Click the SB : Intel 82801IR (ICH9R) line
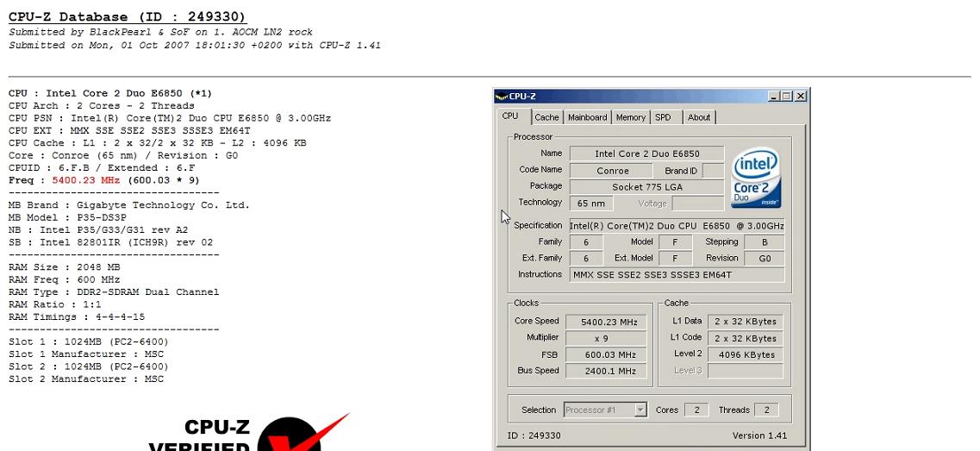The width and height of the screenshot is (980, 451). tap(110, 242)
